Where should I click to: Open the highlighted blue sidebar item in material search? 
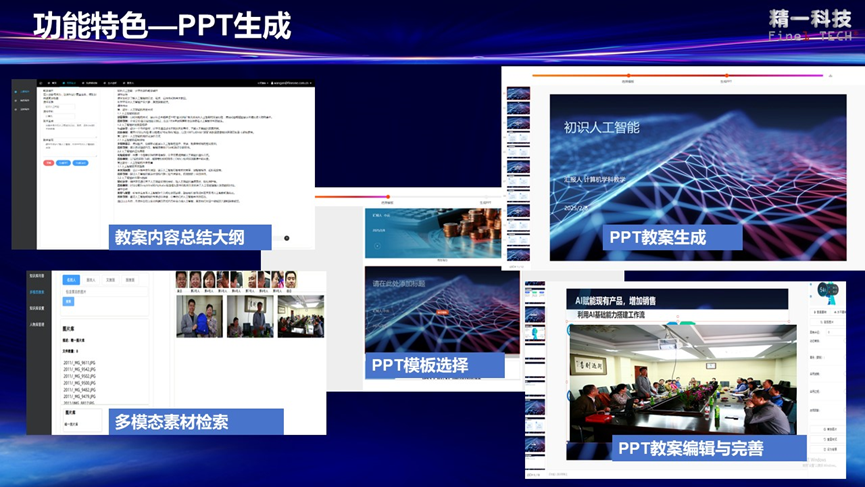tap(37, 292)
